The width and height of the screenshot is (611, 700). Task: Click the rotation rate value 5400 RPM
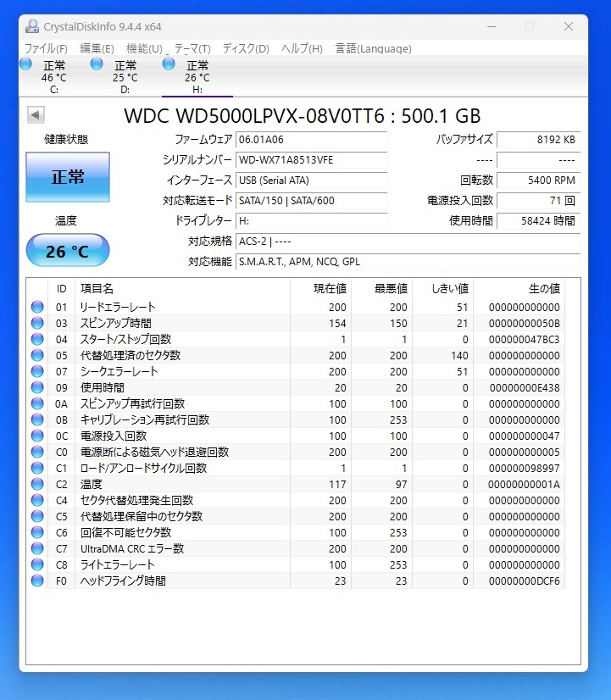click(x=539, y=180)
